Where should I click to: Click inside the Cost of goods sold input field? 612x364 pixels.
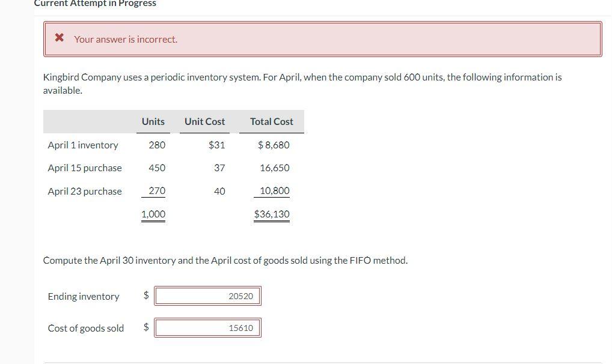pyautogui.click(x=207, y=327)
